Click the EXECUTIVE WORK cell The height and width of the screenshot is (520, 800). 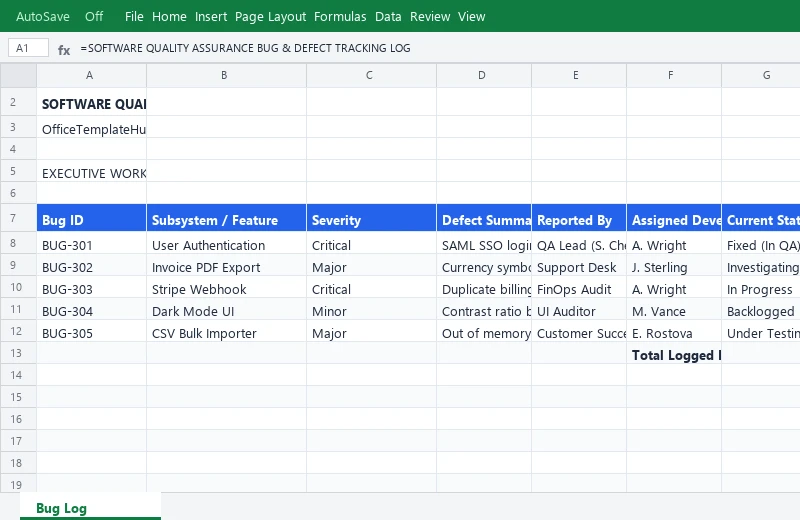pyautogui.click(x=91, y=171)
